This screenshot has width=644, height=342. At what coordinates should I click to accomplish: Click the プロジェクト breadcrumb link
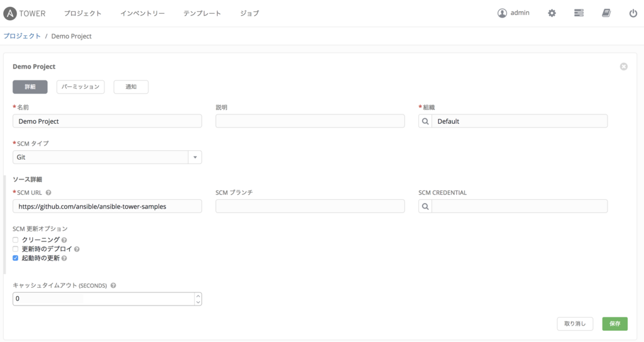[x=22, y=36]
